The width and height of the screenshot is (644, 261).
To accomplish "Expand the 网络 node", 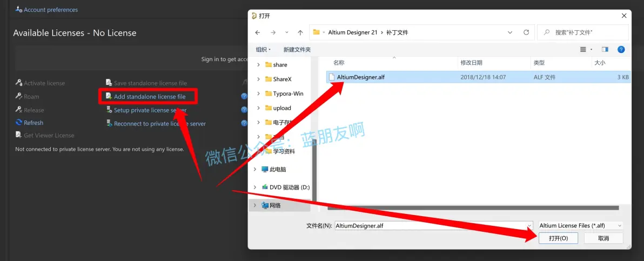I will 254,205.
